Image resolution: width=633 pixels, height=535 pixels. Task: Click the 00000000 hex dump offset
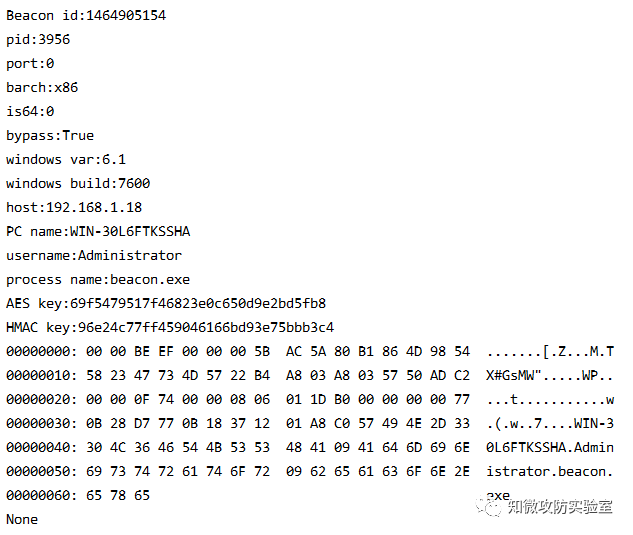click(x=38, y=351)
